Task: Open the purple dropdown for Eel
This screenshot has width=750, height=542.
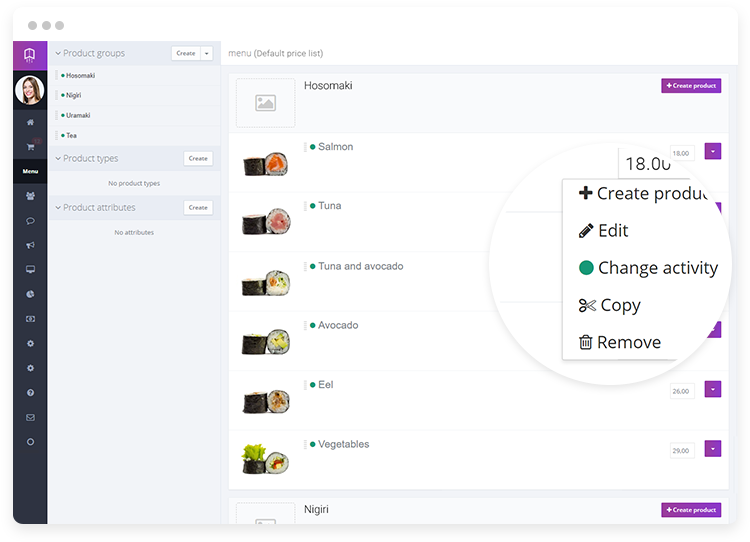Action: [x=713, y=389]
